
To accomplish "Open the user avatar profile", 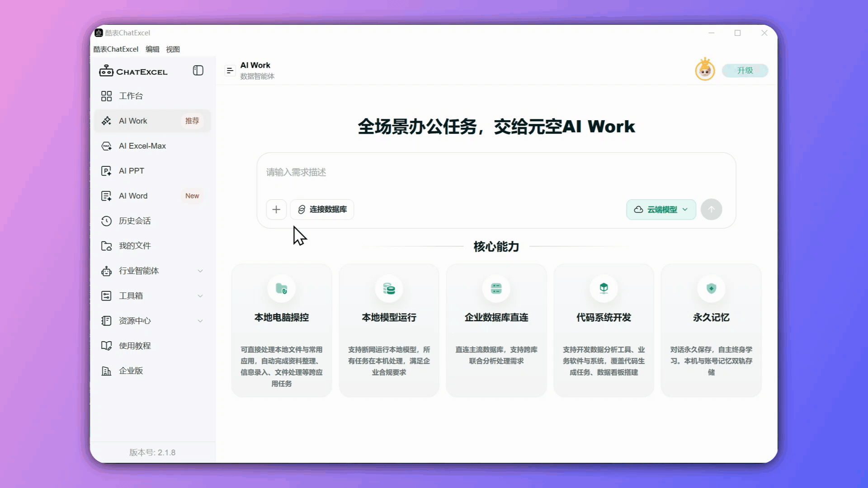I will pos(705,70).
